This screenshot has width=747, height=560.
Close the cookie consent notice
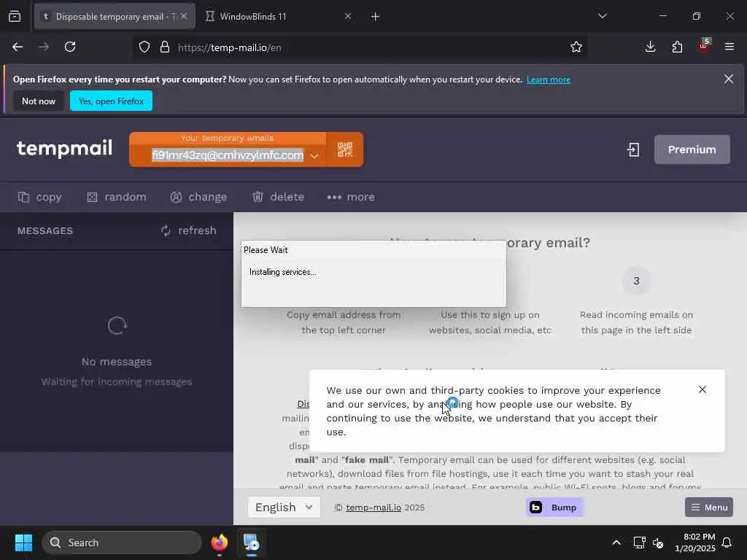point(703,389)
